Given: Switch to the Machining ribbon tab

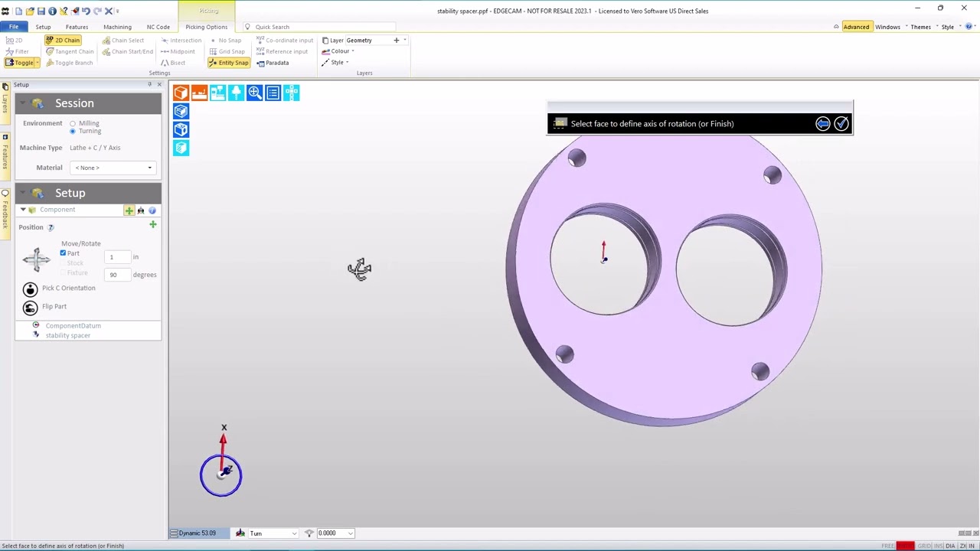Looking at the screenshot, I should click(x=117, y=27).
